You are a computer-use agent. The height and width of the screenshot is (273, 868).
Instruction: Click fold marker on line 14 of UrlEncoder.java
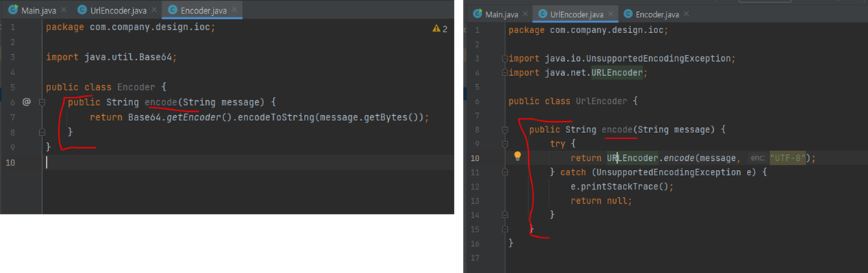(504, 214)
